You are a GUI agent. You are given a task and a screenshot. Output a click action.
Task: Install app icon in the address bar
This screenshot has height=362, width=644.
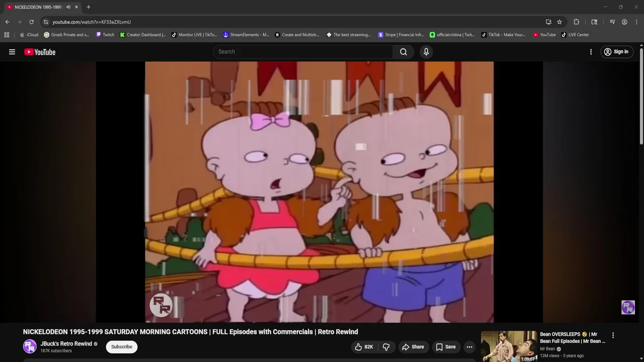548,22
